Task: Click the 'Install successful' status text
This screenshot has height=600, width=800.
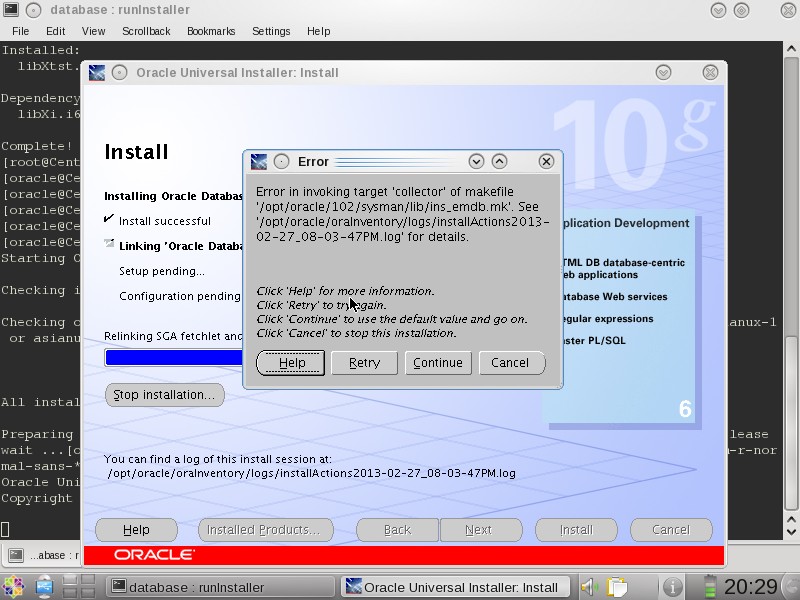Action: [165, 221]
